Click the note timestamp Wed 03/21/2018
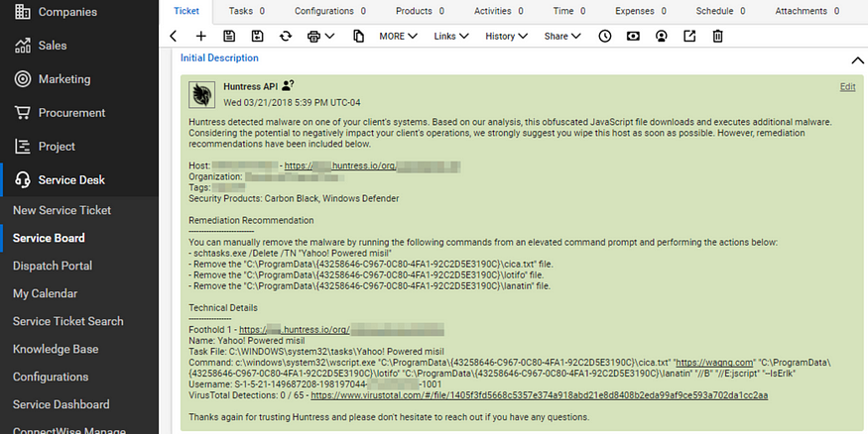 pyautogui.click(x=292, y=103)
